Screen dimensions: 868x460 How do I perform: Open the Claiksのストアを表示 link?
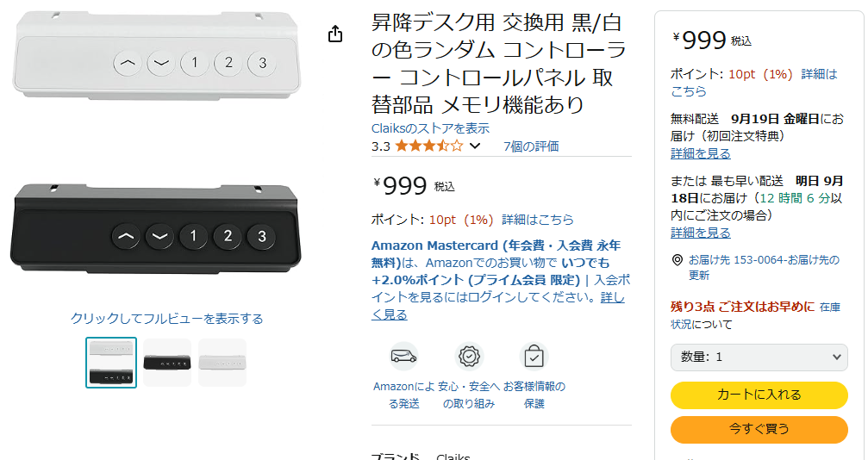pyautogui.click(x=430, y=128)
